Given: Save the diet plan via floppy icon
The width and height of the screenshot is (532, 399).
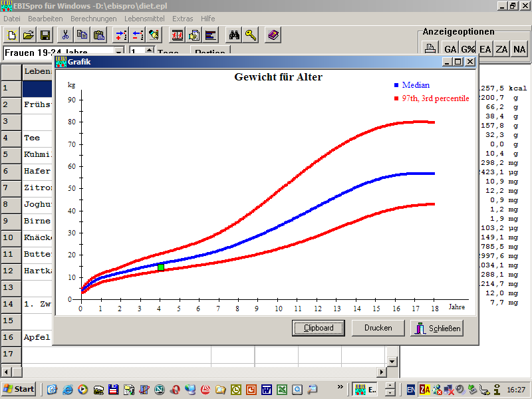Looking at the screenshot, I should click(x=45, y=35).
